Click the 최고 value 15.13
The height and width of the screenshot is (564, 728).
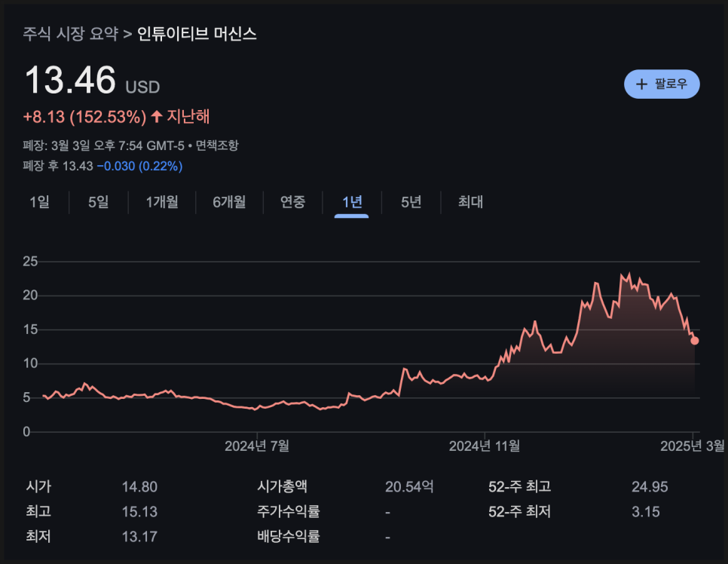[x=139, y=512]
